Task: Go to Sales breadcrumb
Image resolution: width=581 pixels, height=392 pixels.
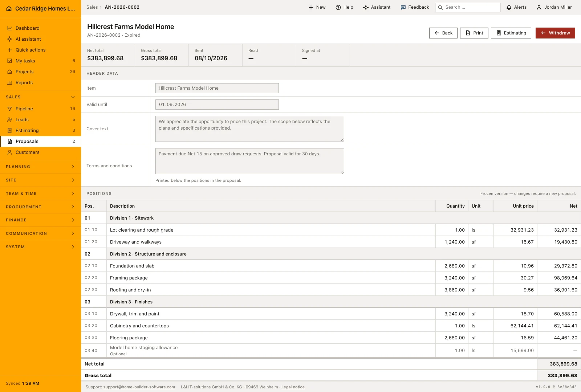Action: 92,7
